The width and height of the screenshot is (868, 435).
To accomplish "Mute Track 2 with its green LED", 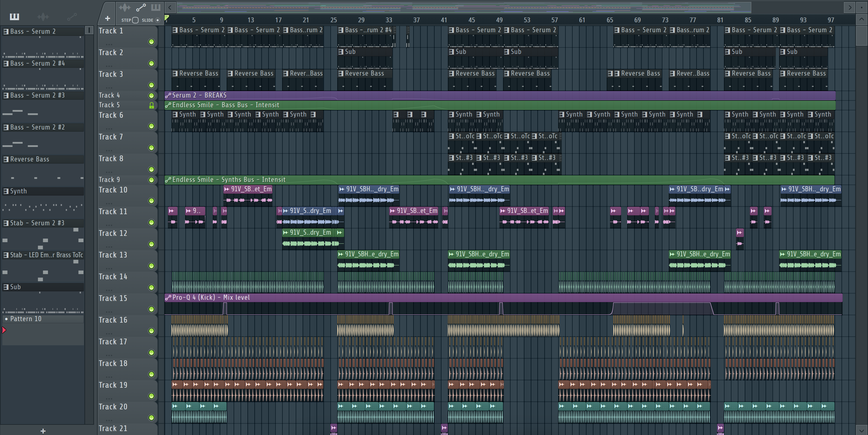I will (x=152, y=63).
